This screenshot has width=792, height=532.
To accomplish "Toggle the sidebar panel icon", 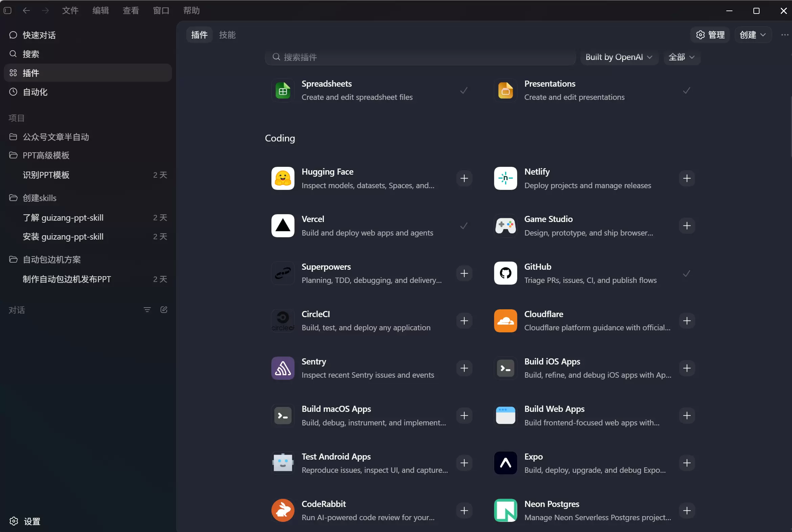I will [7, 10].
